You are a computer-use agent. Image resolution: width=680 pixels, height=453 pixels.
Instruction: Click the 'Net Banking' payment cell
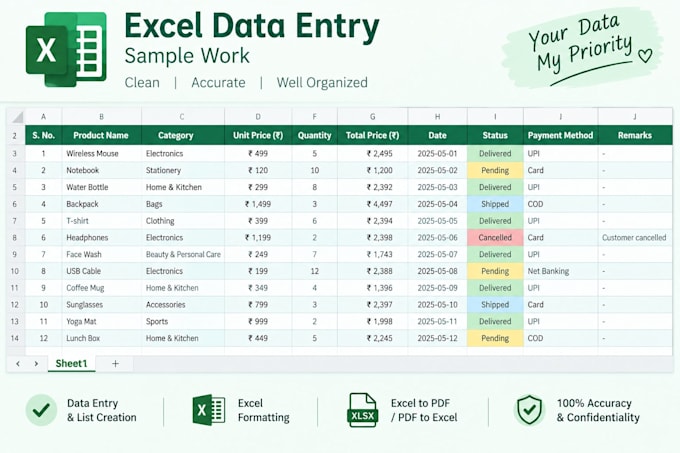560,271
